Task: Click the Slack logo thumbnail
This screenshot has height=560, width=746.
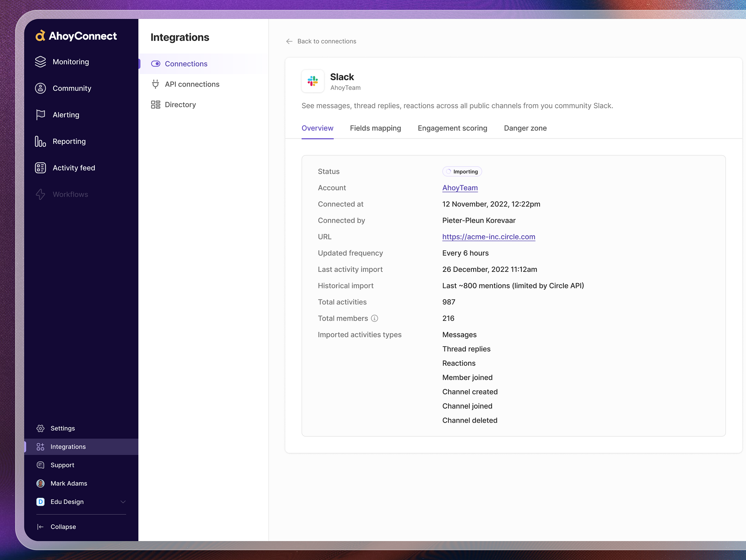Action: [313, 81]
